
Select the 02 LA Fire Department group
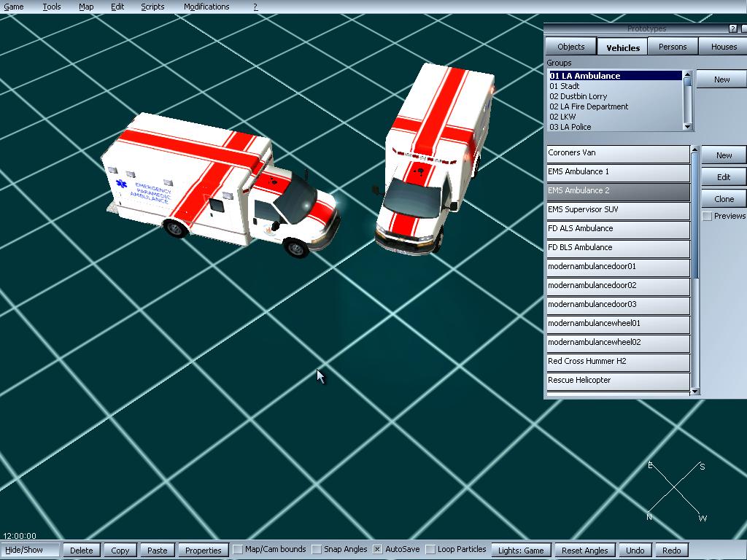pos(615,106)
